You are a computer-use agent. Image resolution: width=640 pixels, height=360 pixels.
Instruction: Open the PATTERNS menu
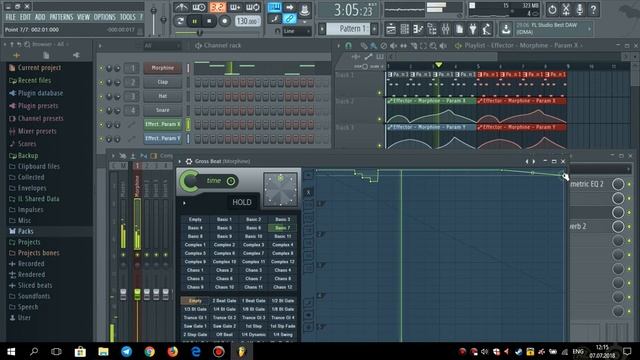coord(61,17)
